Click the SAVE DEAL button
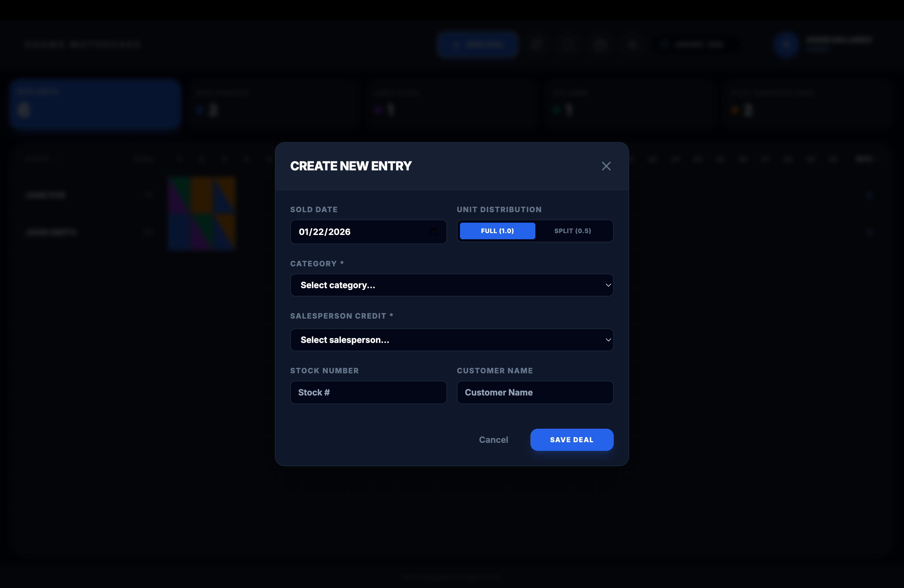The width and height of the screenshot is (904, 588). point(572,439)
